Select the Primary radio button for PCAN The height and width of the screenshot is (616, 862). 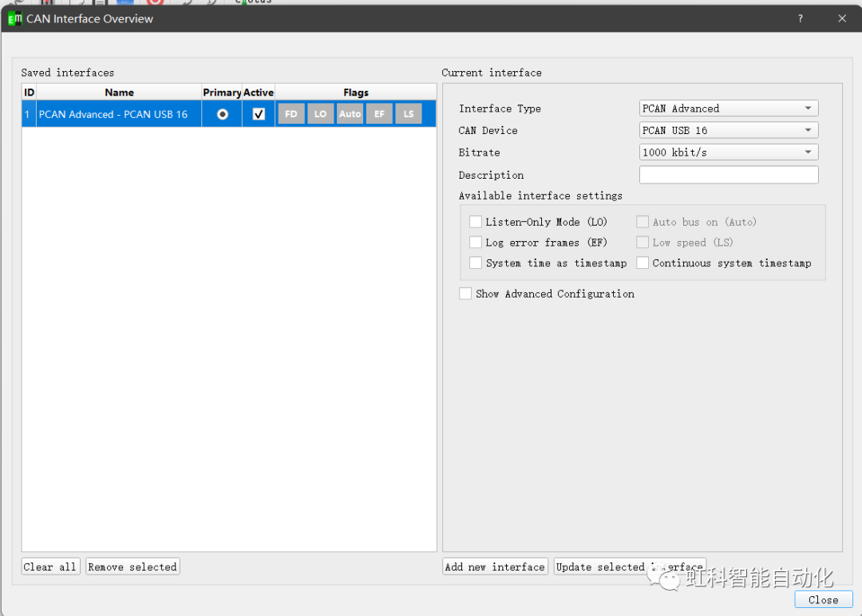coord(223,114)
